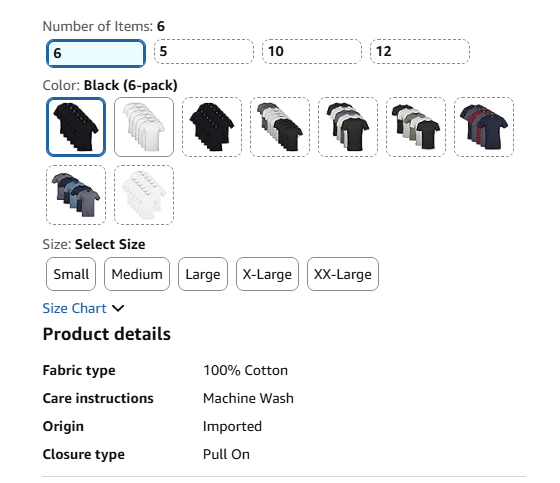Choose the 12 items option
560x483 pixels.
click(x=420, y=51)
